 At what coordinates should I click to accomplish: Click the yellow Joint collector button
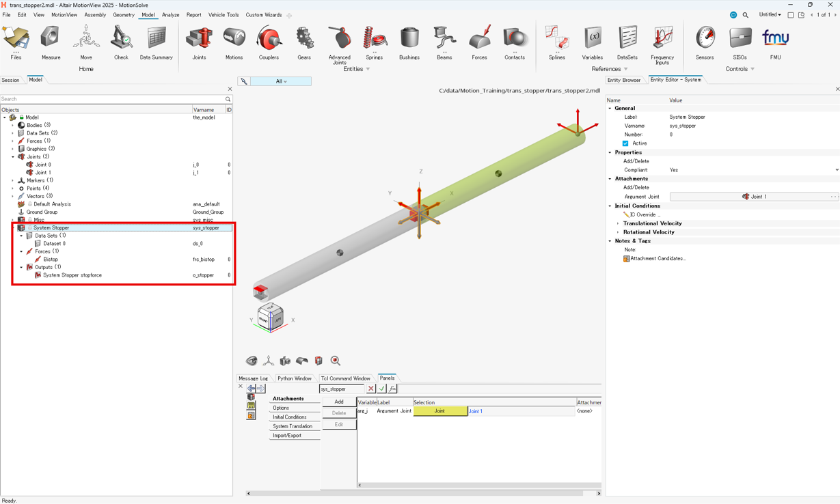click(440, 411)
